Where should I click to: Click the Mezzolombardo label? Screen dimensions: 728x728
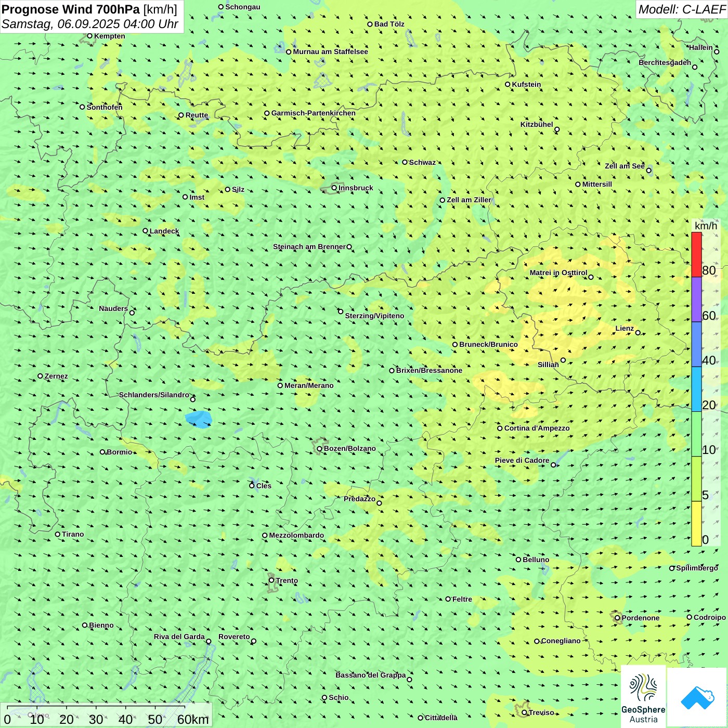pyautogui.click(x=296, y=535)
